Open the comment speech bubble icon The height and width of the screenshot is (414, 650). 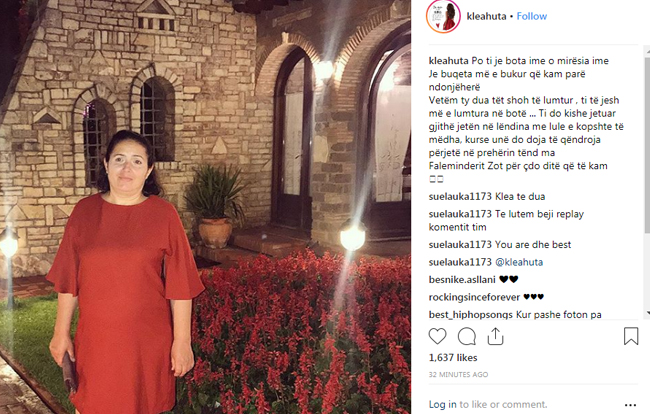click(x=466, y=336)
